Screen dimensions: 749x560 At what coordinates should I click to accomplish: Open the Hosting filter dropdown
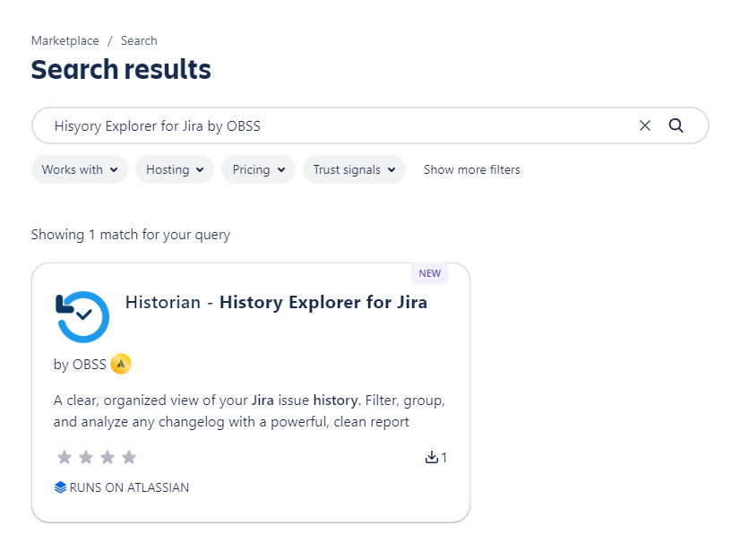[174, 169]
